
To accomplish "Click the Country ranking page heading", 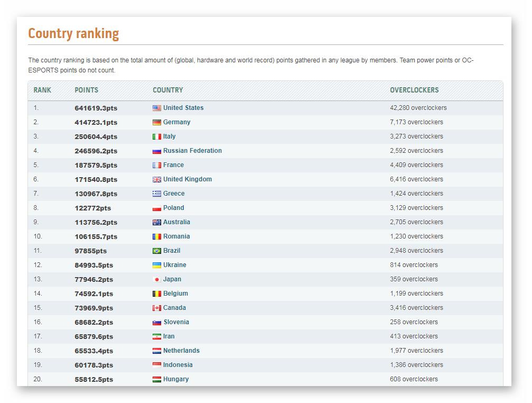I will tap(73, 34).
